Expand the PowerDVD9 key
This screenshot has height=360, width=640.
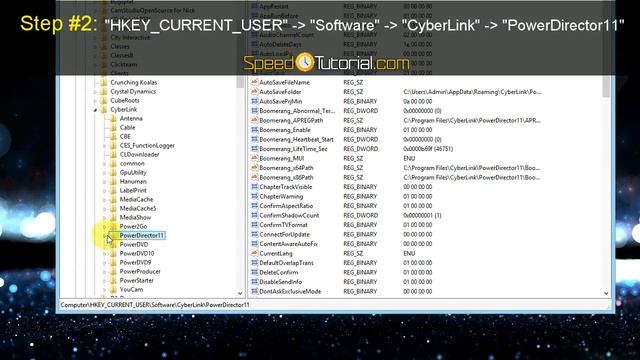[x=105, y=263]
